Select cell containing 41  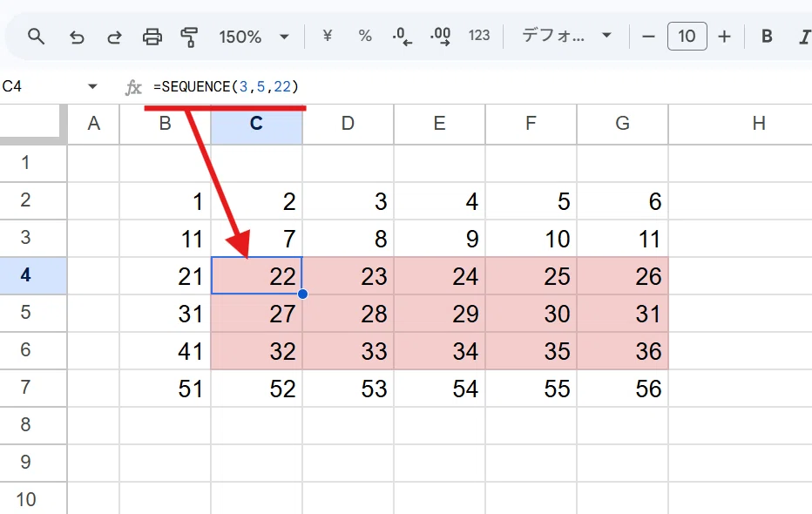click(x=166, y=351)
